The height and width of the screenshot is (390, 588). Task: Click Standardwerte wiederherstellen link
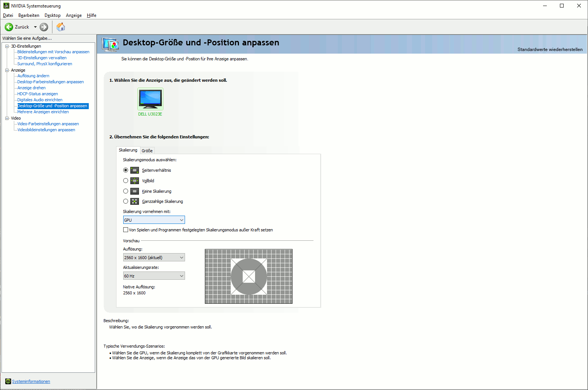550,49
